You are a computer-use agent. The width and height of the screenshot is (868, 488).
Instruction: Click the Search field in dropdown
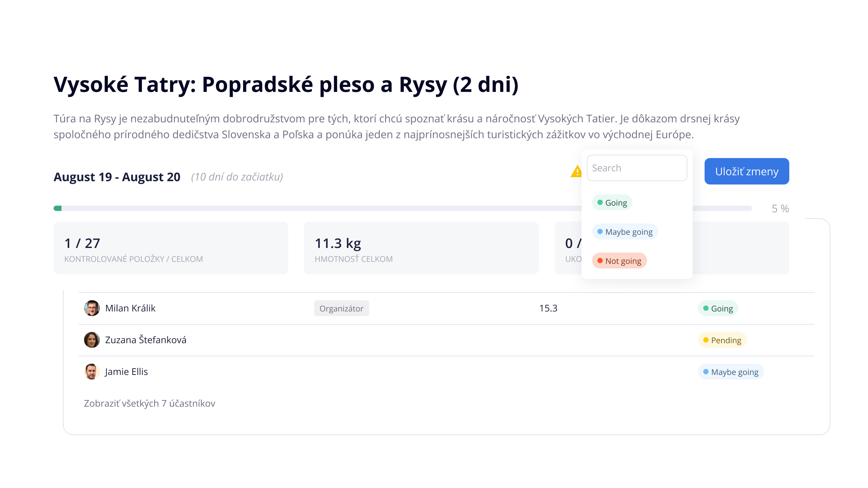pyautogui.click(x=636, y=168)
